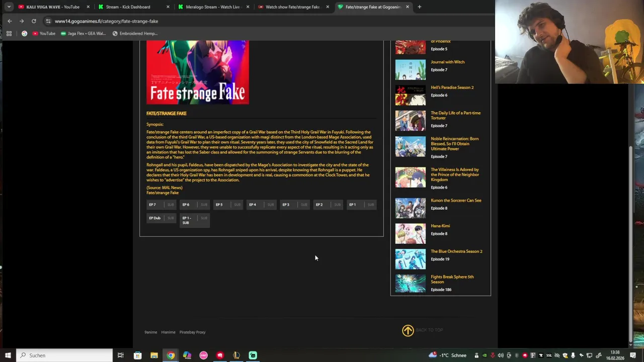Click the Hana-Kimi thumbnail

coord(410,233)
